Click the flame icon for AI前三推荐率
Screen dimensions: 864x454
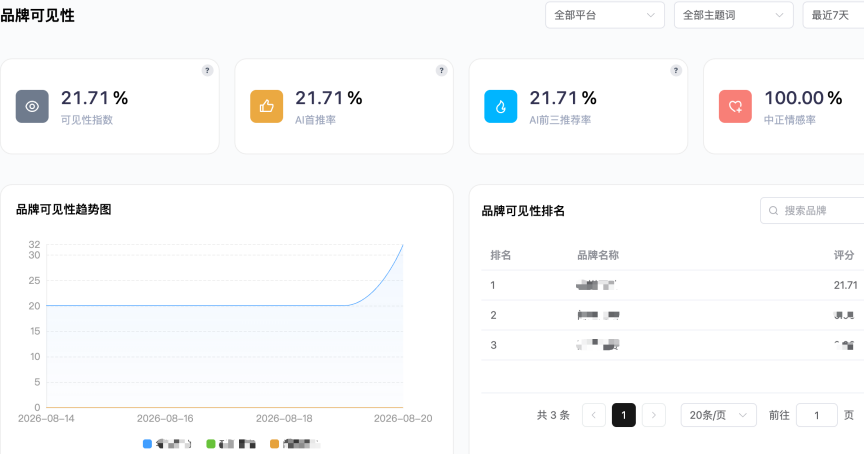(x=501, y=106)
